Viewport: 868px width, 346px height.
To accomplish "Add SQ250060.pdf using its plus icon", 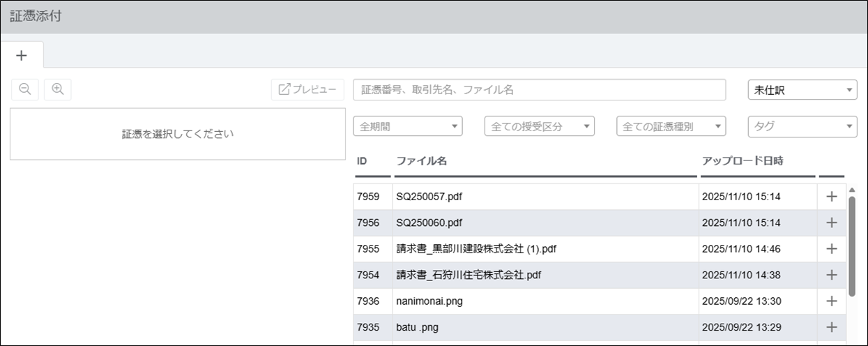I will [x=831, y=223].
